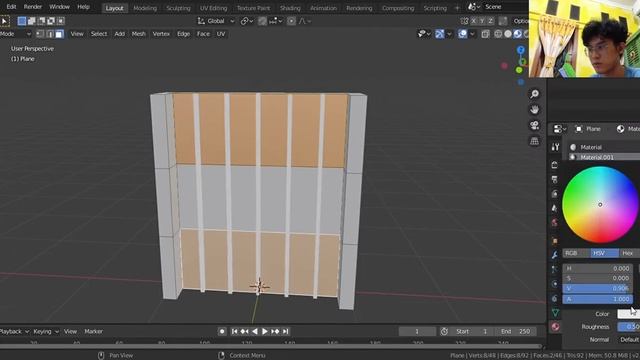Screen dimensions: 640x360
Task: Adjust the V value slider
Action: coord(598,289)
